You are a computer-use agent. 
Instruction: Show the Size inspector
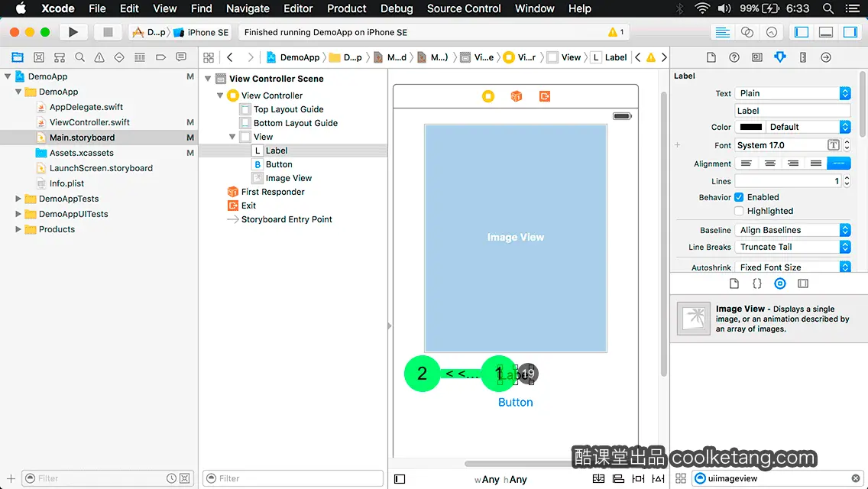pyautogui.click(x=803, y=57)
